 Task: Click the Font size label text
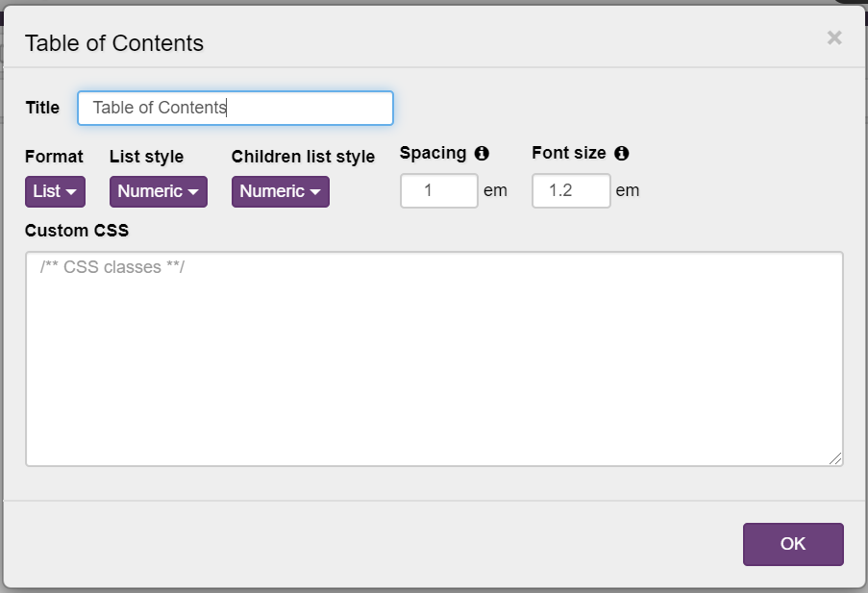point(568,153)
